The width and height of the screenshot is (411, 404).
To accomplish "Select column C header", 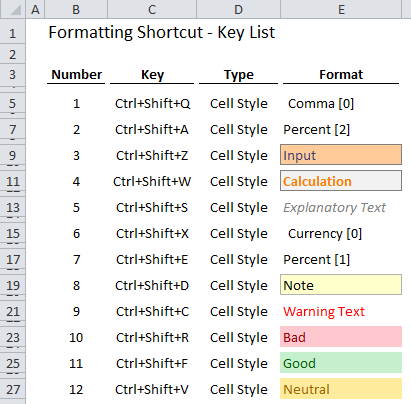I will 152,9.
